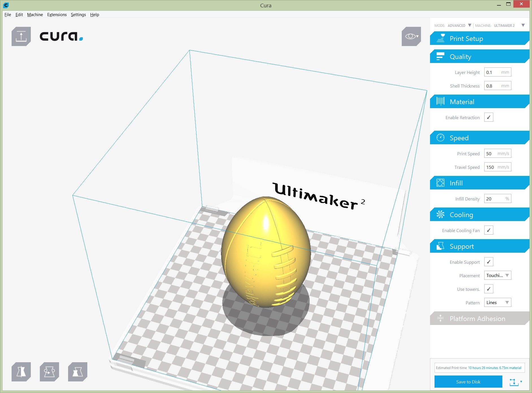
Task: Open the support Pattern Lines dropdown
Action: [x=498, y=302]
